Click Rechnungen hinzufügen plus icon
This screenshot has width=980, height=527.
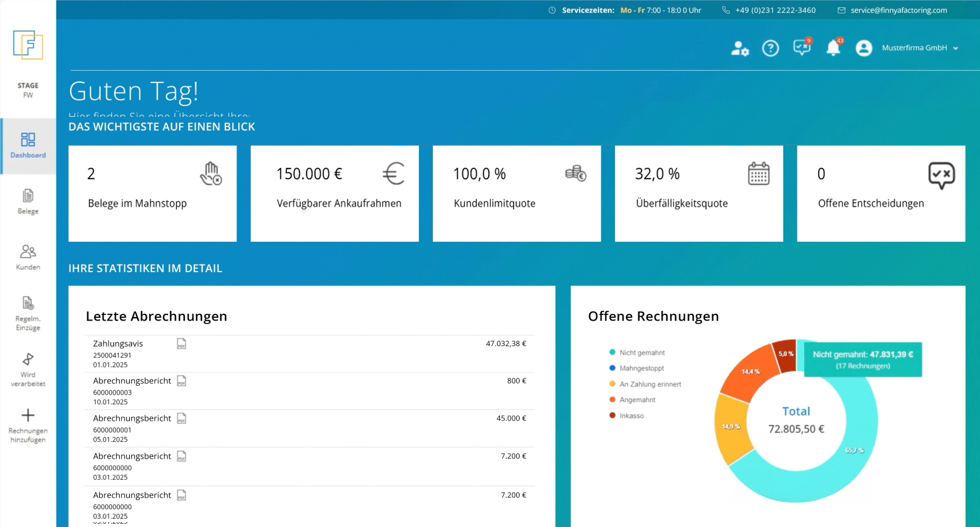coord(28,415)
